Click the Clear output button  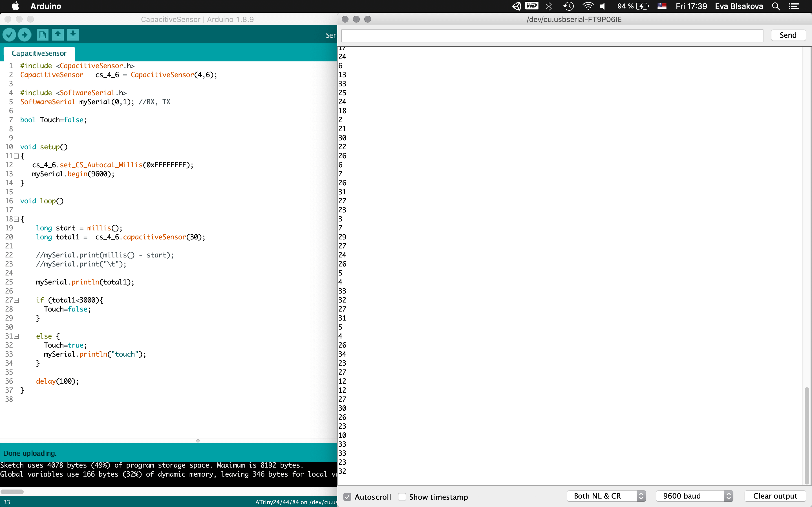coord(775,496)
